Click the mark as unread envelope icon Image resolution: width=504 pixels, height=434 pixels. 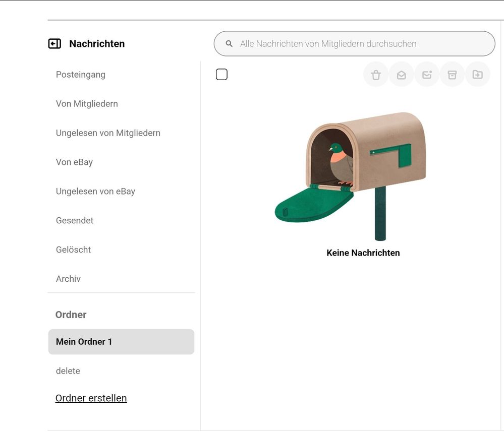tap(427, 75)
